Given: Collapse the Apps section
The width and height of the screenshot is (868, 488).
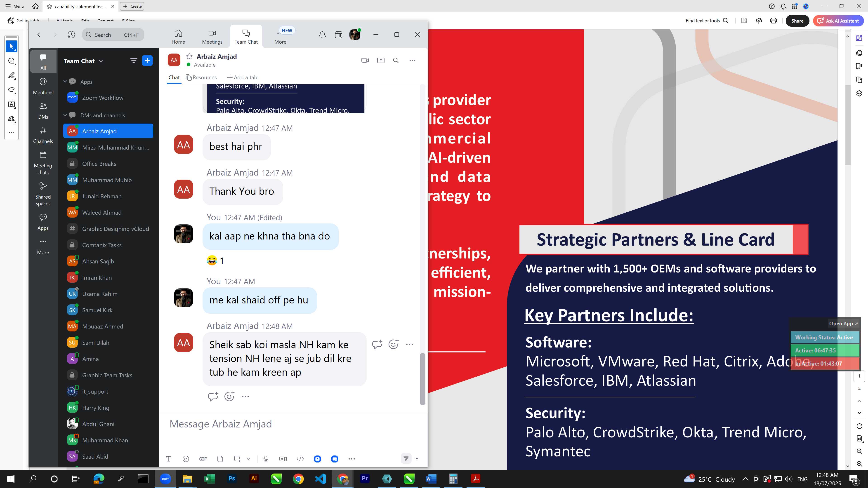Looking at the screenshot, I should pos(65,82).
